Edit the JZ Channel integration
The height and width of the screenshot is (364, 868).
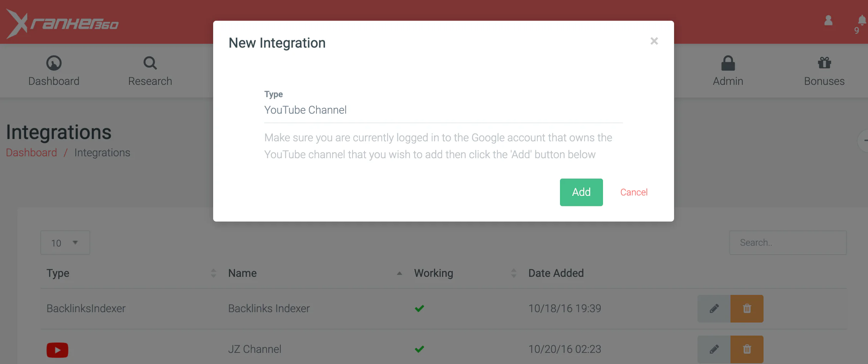coord(714,349)
